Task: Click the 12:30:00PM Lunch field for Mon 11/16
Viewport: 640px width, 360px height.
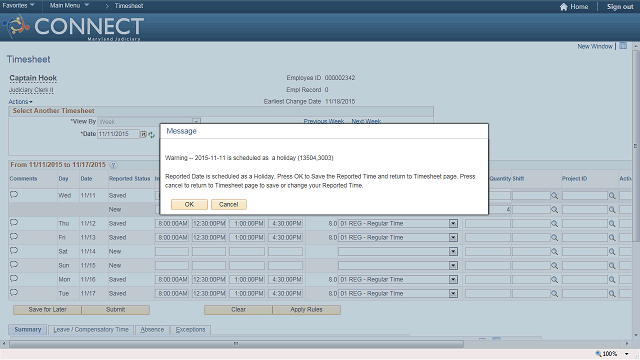Action: pyautogui.click(x=209, y=280)
